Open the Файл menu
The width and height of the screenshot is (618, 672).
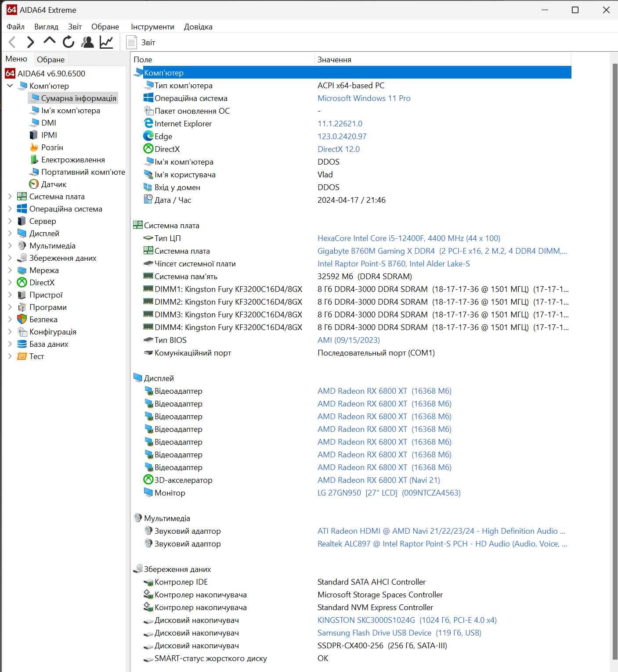pos(15,26)
